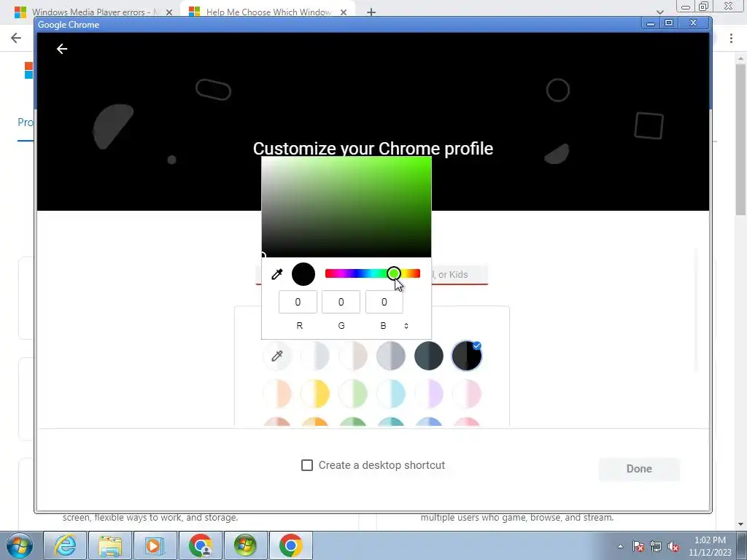The width and height of the screenshot is (747, 560).
Task: Open Chrome with profile icon on taskbar
Action: (x=201, y=545)
